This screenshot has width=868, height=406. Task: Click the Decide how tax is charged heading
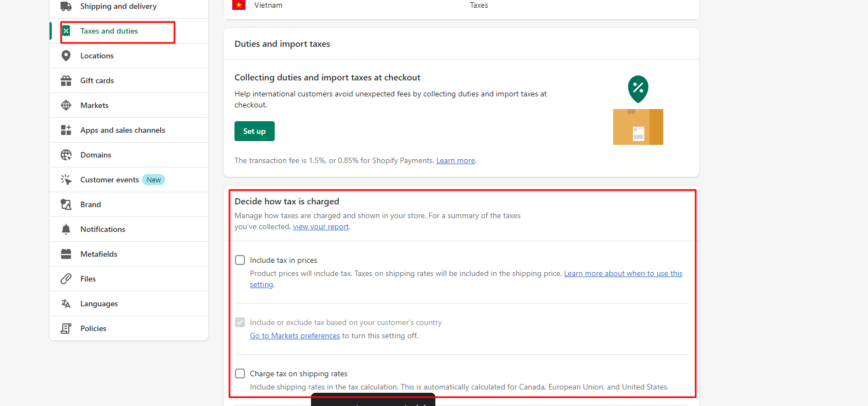287,202
